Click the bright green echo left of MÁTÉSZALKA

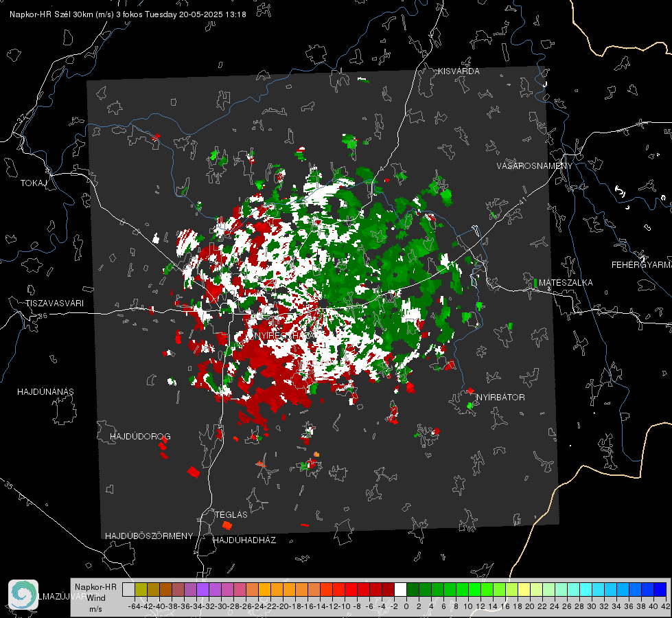[x=535, y=283]
